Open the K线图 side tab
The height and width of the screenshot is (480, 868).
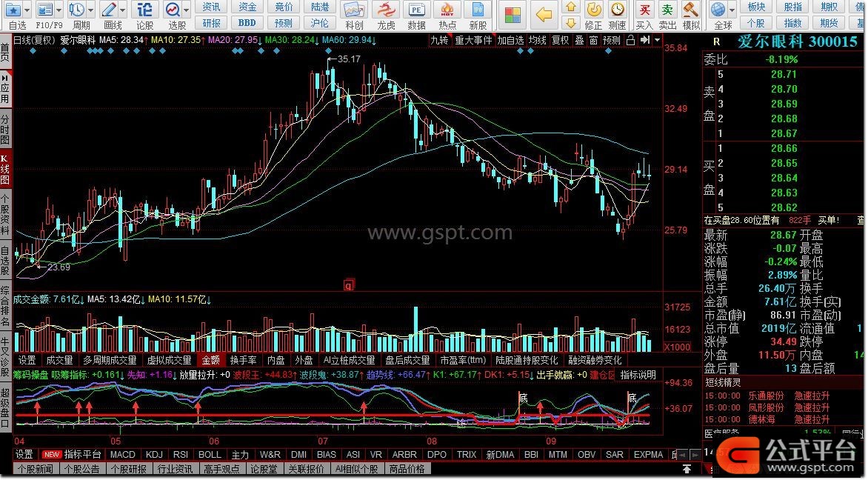5,170
